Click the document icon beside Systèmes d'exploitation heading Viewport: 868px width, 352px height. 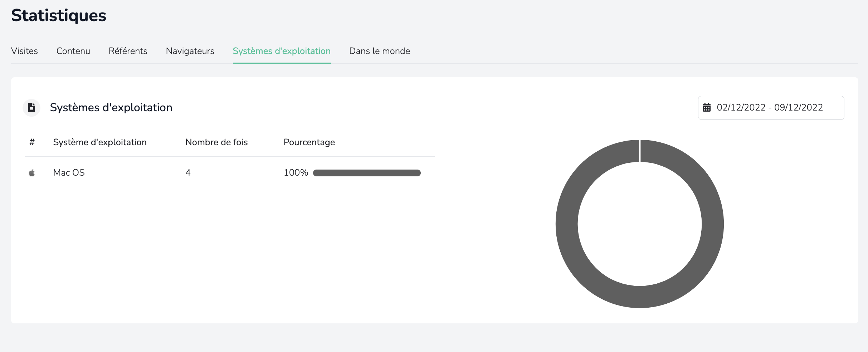click(x=31, y=108)
